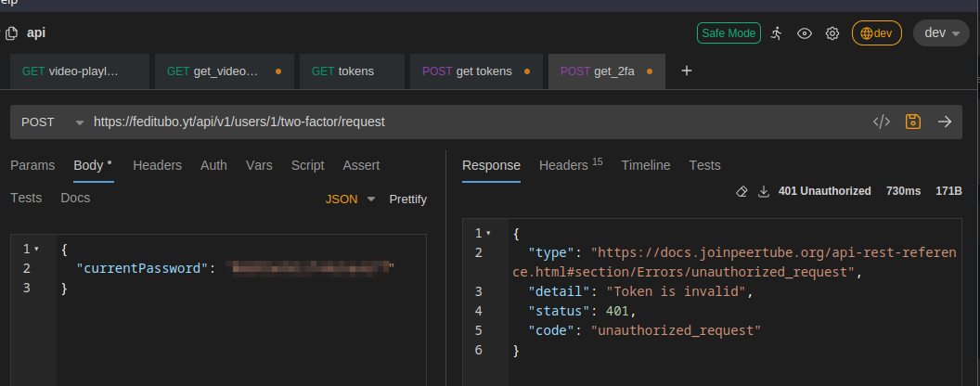Click the 401 Unauthorized status

(824, 191)
